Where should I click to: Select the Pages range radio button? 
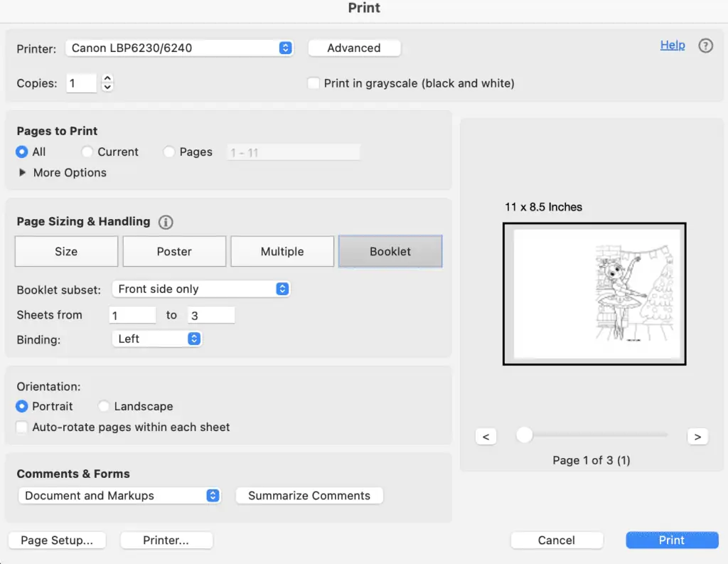click(x=169, y=152)
